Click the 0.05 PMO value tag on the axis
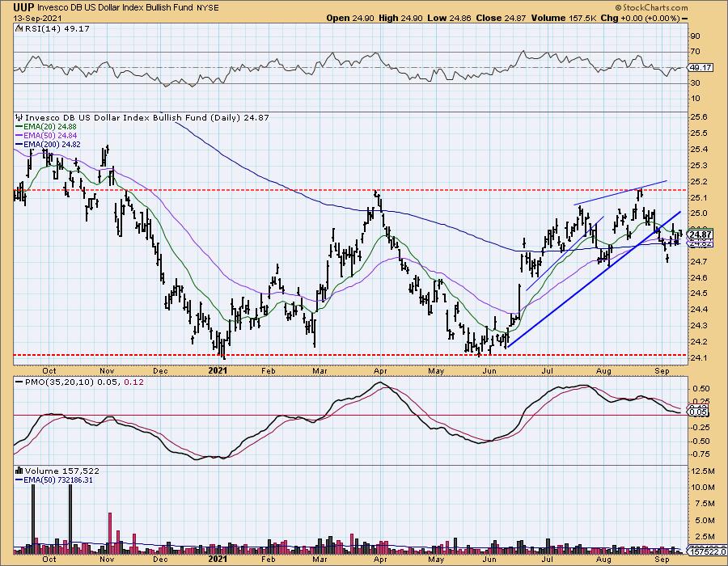The width and height of the screenshot is (728, 566). (699, 412)
